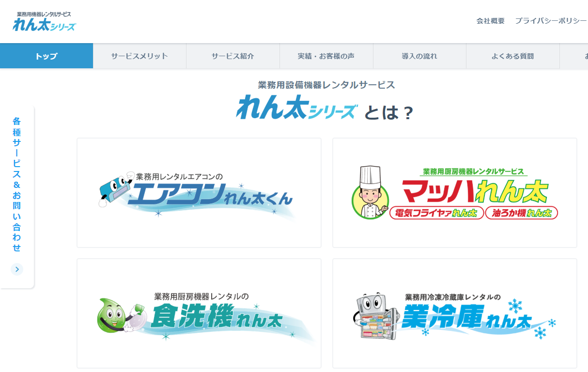Open the 食洗機れん太 service card
This screenshot has height=372, width=588.
click(199, 313)
